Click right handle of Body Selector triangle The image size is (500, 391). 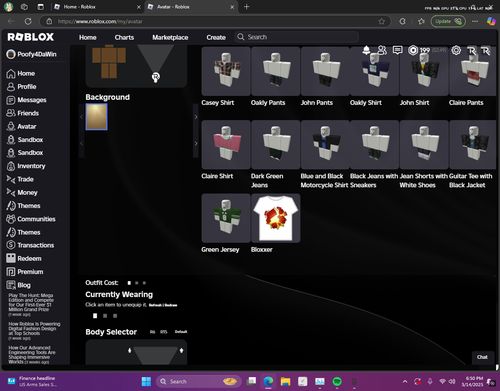click(x=181, y=350)
